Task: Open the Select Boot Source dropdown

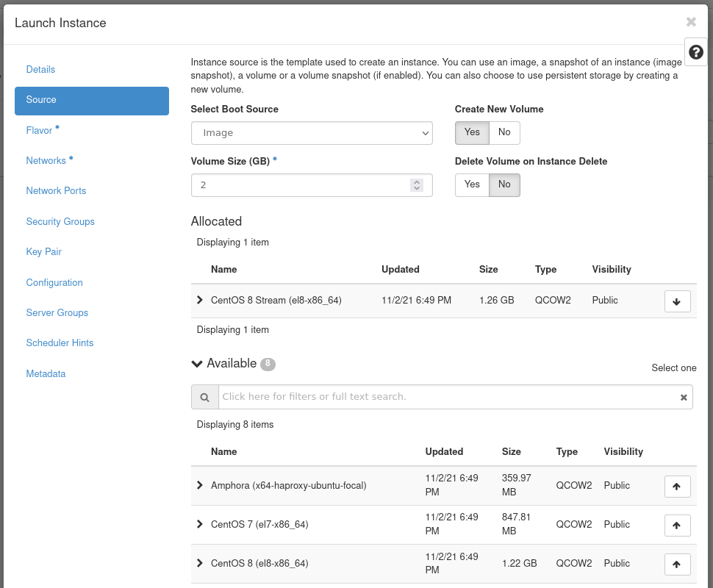Action: coord(312,133)
